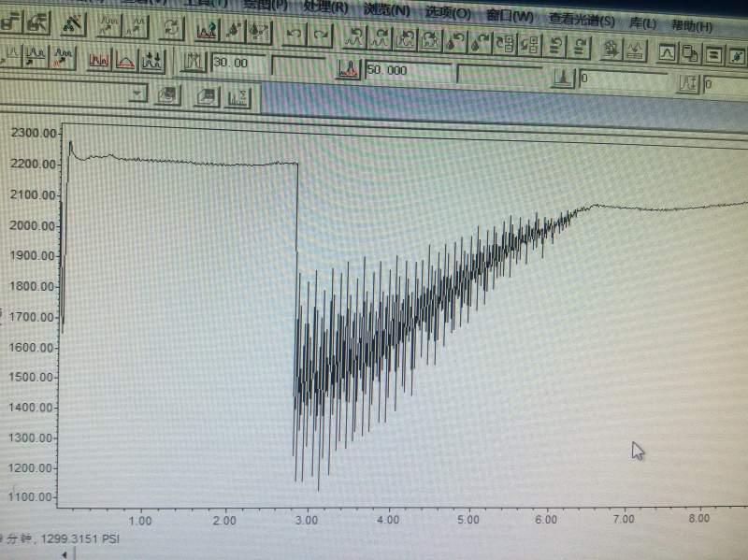Screen dimensions: 748x560
Task: Open the 查看光谱(S) menu
Action: 582,20
